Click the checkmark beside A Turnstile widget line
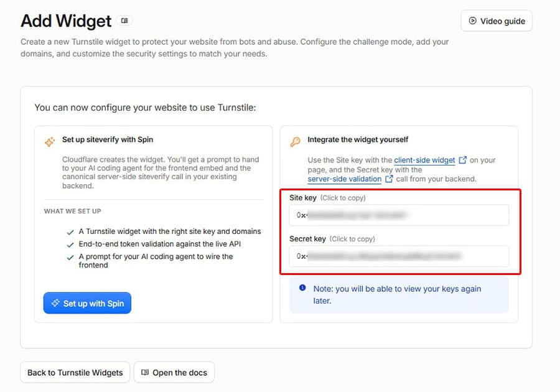Viewport: 560px width, 392px height. (70, 232)
